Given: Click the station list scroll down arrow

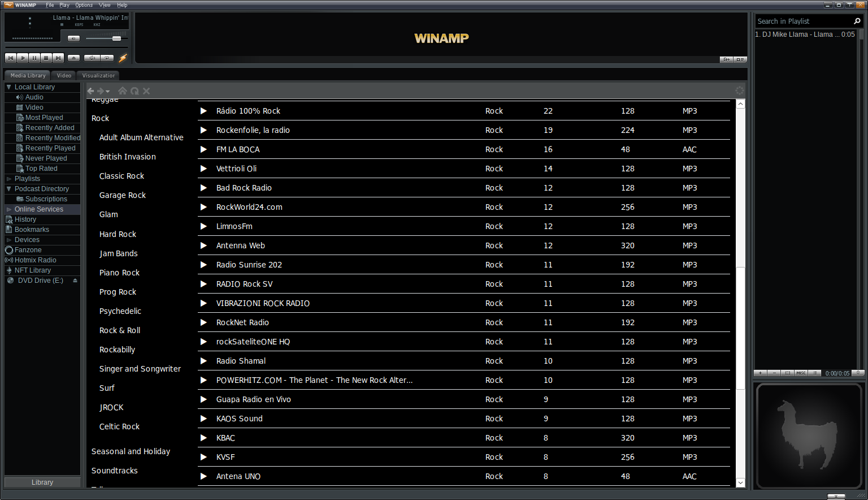Looking at the screenshot, I should tap(740, 482).
